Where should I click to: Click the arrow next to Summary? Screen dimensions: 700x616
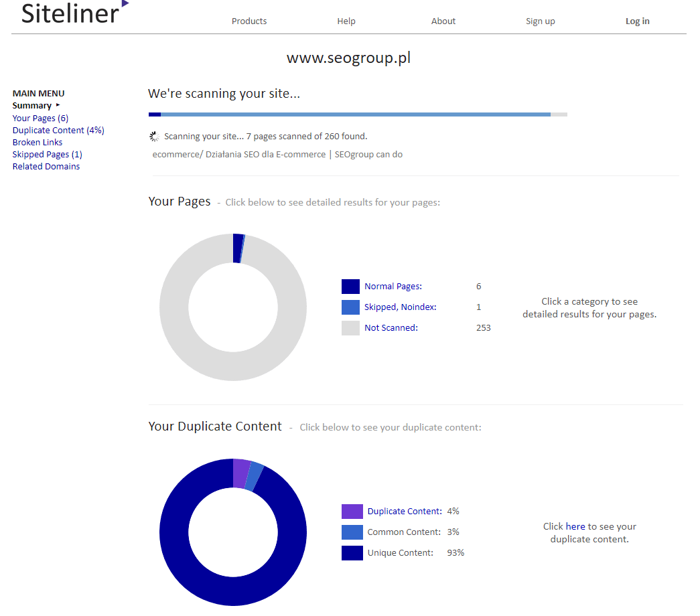point(58,105)
